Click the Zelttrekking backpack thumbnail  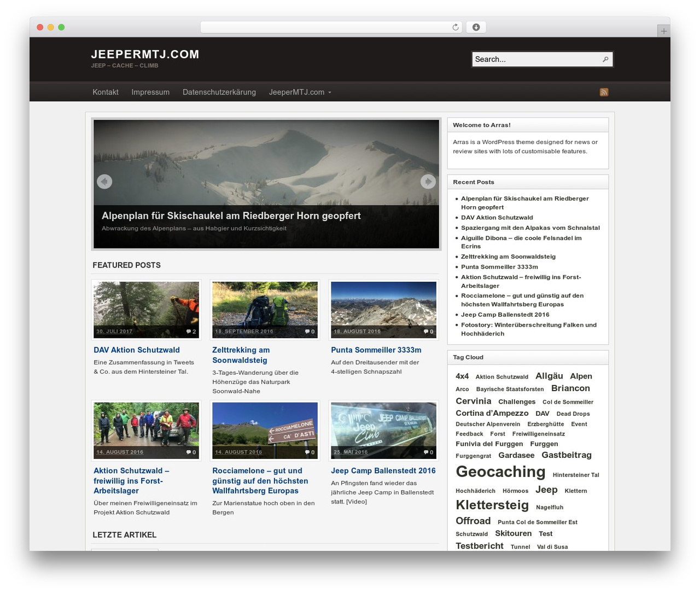coord(265,310)
